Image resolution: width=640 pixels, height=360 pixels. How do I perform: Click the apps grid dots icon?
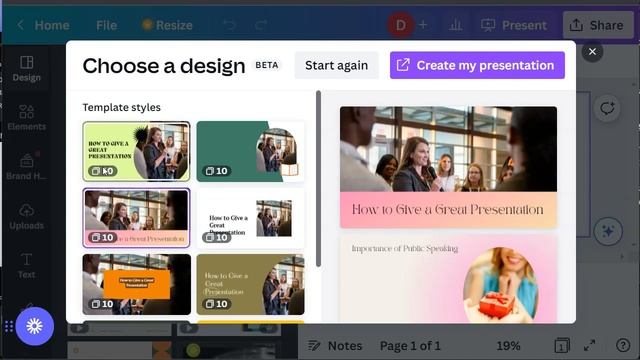pyautogui.click(x=9, y=327)
